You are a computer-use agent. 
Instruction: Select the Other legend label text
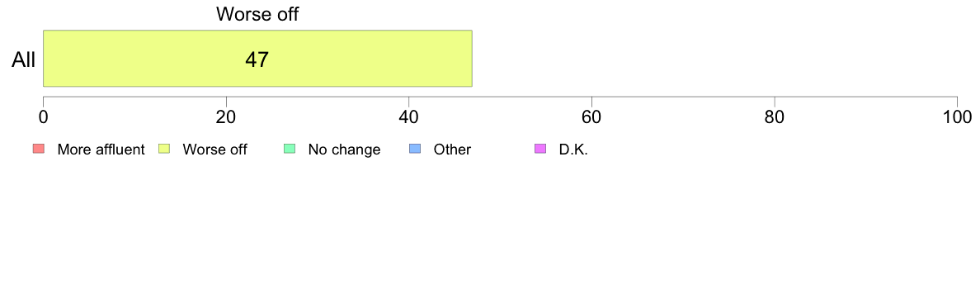tap(453, 150)
